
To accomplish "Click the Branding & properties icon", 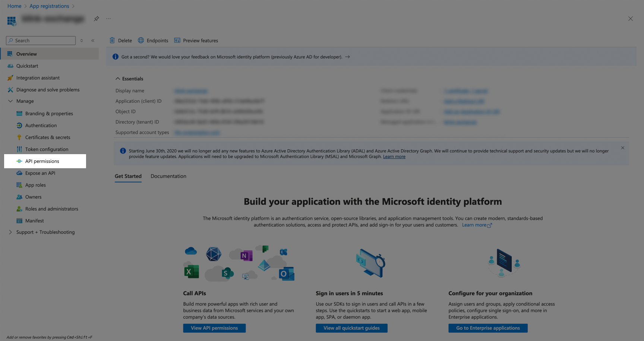I will click(x=19, y=114).
